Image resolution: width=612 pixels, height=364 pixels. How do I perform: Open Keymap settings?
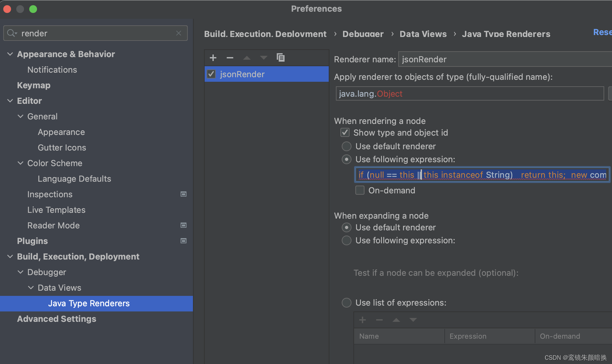click(33, 85)
